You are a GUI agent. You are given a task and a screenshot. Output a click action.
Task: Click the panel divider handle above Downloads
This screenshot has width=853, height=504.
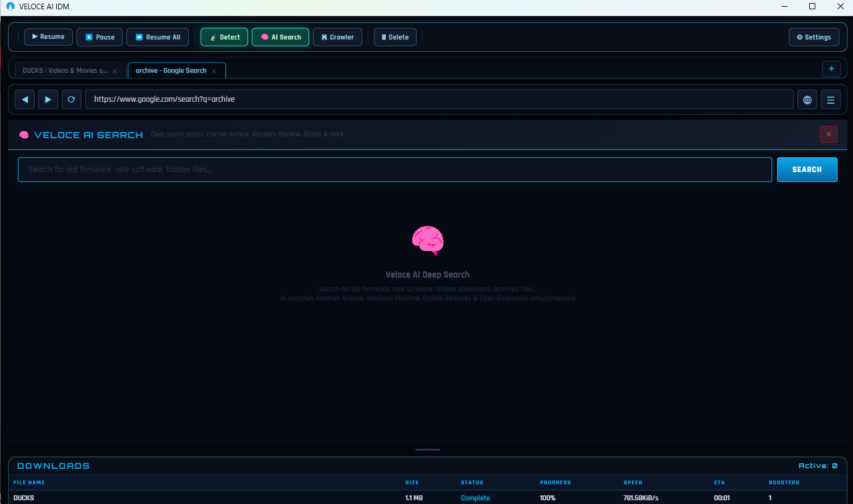pyautogui.click(x=428, y=450)
